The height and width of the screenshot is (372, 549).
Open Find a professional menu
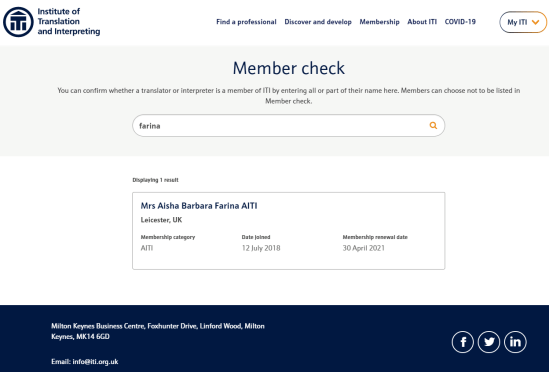[246, 22]
